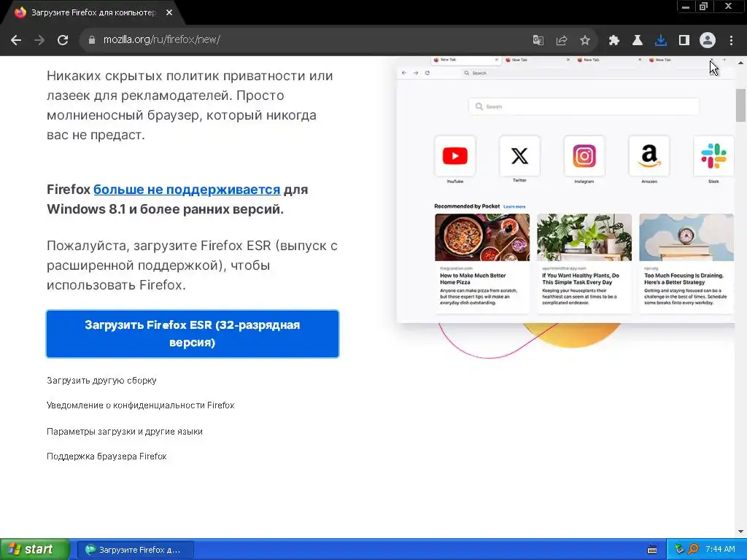This screenshot has height=560, width=747.
Task: Open 'Поддержка браузера Firefox' link
Action: [107, 456]
